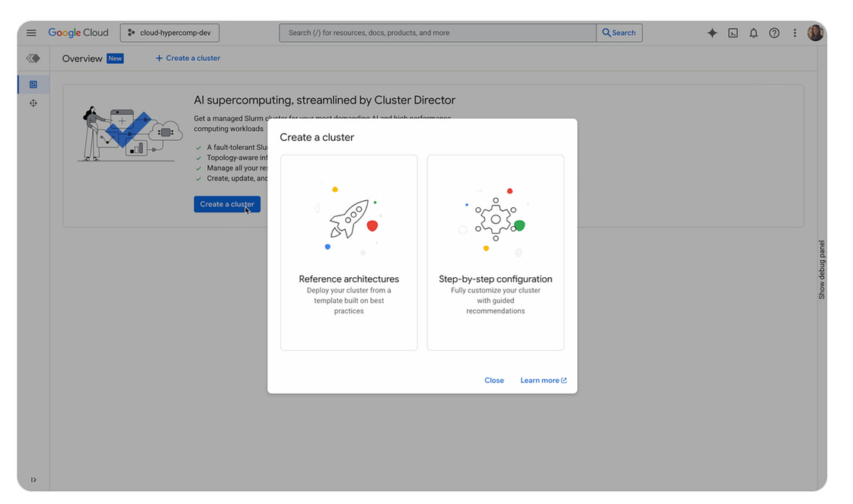853x504 pixels.
Task: Click the 'Create a cluster' dialog title
Action: click(317, 138)
